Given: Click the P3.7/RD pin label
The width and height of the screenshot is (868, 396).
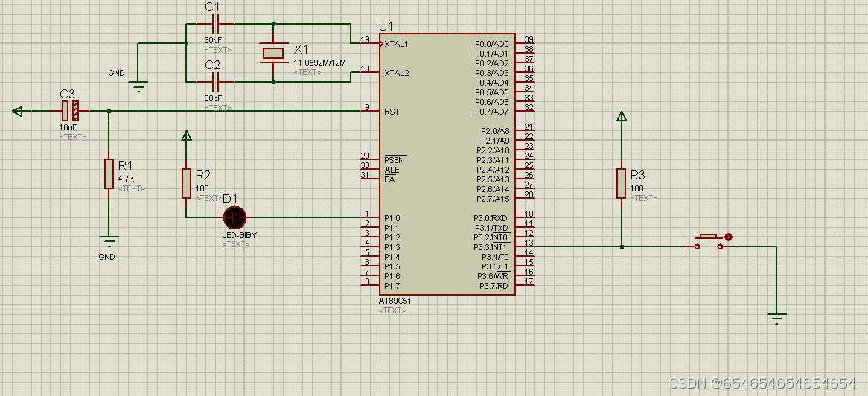Looking at the screenshot, I should pyautogui.click(x=494, y=286).
